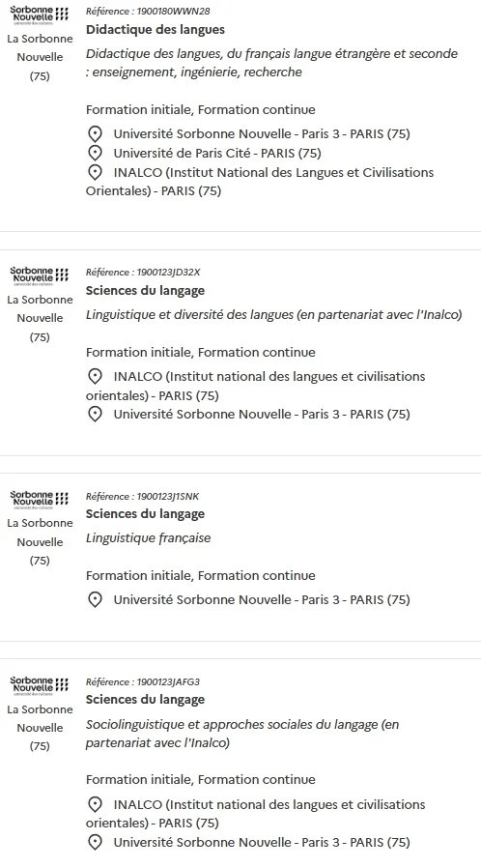Viewport: 481px width, 868px height.
Task: Select the Linguistique et diversité des langues subtitle
Action: click(x=273, y=314)
